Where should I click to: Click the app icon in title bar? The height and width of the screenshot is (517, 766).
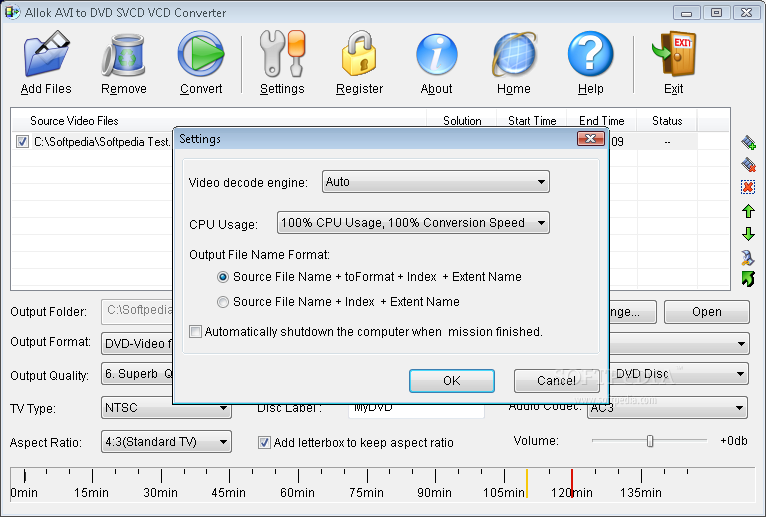point(12,12)
